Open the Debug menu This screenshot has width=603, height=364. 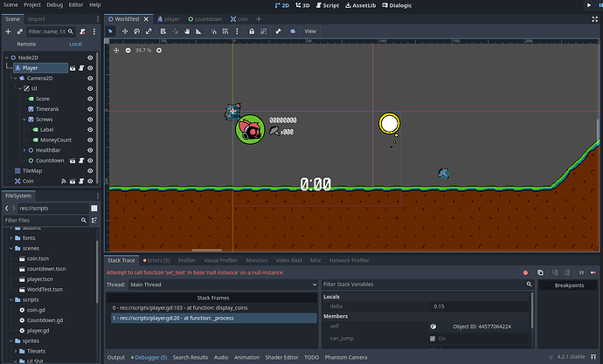click(x=54, y=5)
